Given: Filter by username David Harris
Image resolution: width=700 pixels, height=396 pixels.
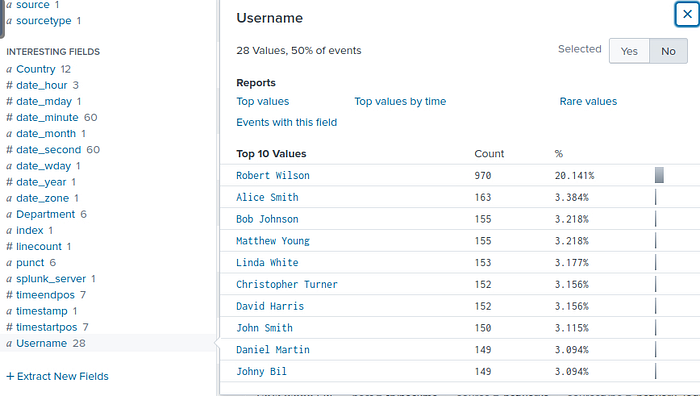Looking at the screenshot, I should pyautogui.click(x=270, y=306).
